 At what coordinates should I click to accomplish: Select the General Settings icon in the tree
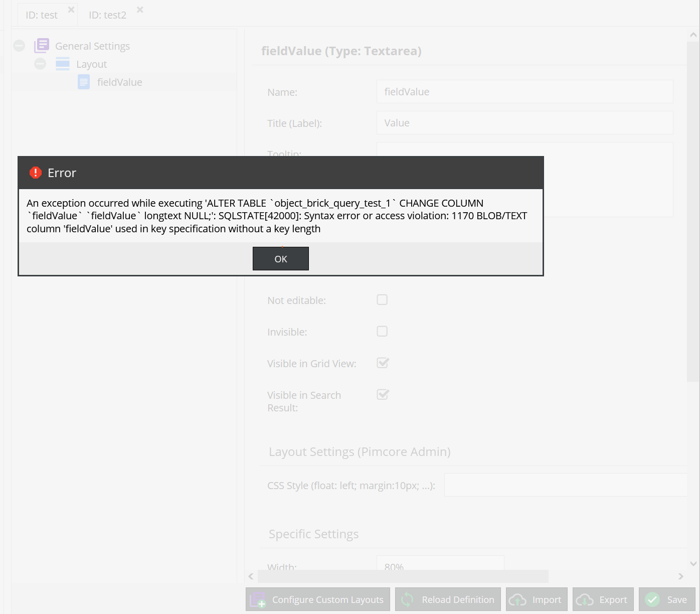[42, 45]
